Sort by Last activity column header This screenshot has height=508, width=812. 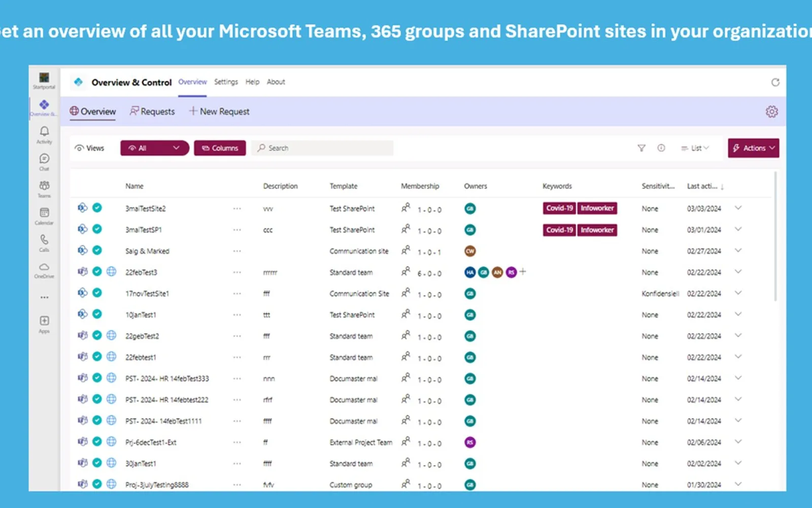705,186
